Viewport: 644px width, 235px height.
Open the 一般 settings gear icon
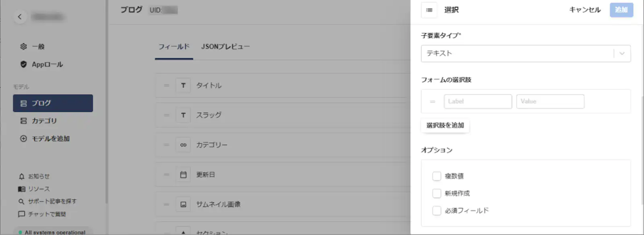click(x=24, y=47)
